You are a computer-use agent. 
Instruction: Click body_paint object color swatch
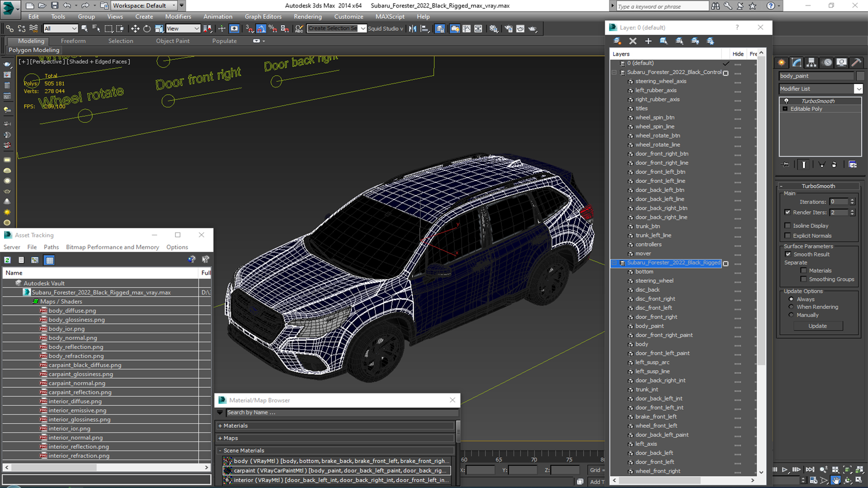click(860, 76)
